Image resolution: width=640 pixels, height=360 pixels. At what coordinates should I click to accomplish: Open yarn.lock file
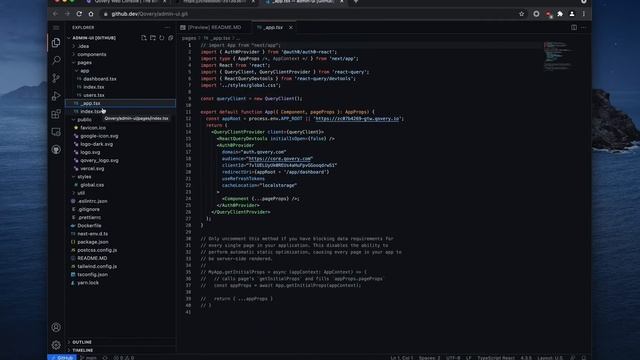tap(88, 283)
